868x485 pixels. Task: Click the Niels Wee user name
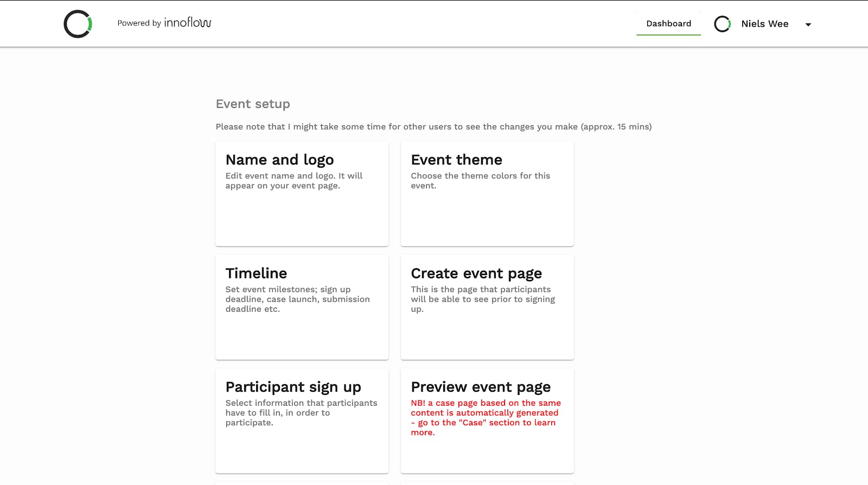point(764,24)
